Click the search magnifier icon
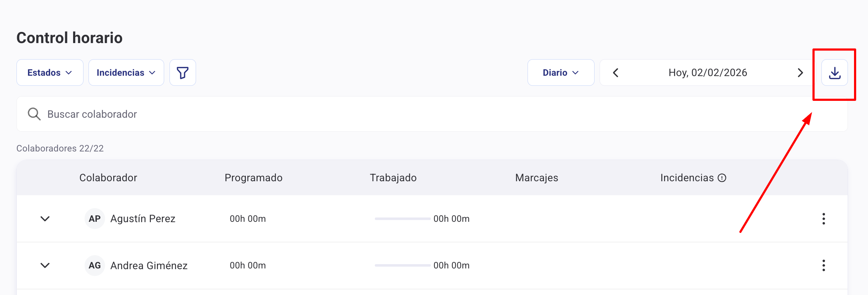The height and width of the screenshot is (295, 868). tap(34, 114)
